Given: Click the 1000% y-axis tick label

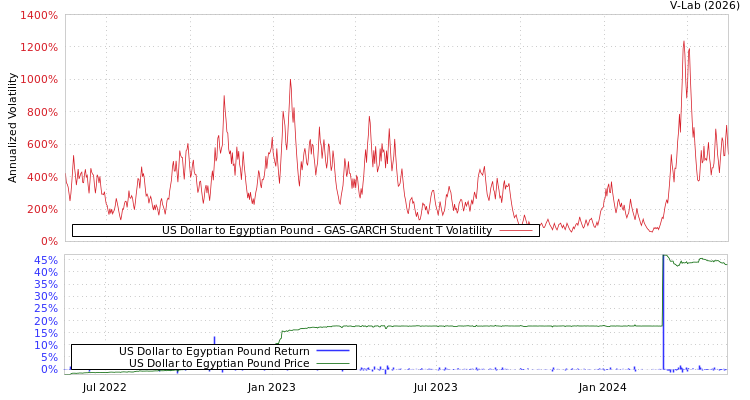Looking at the screenshot, I should [38, 80].
